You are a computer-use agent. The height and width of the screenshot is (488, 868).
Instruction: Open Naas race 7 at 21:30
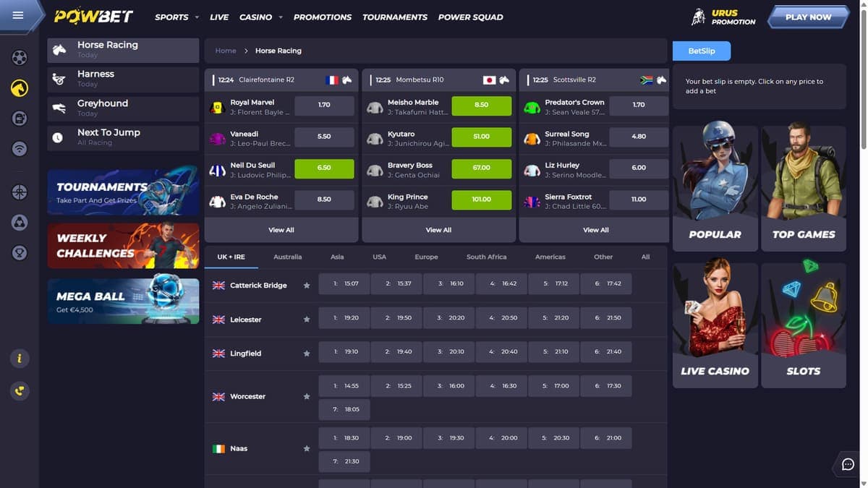click(344, 461)
